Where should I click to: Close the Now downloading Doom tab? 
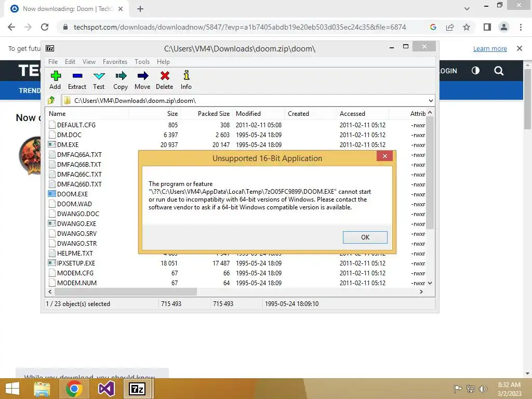point(121,9)
